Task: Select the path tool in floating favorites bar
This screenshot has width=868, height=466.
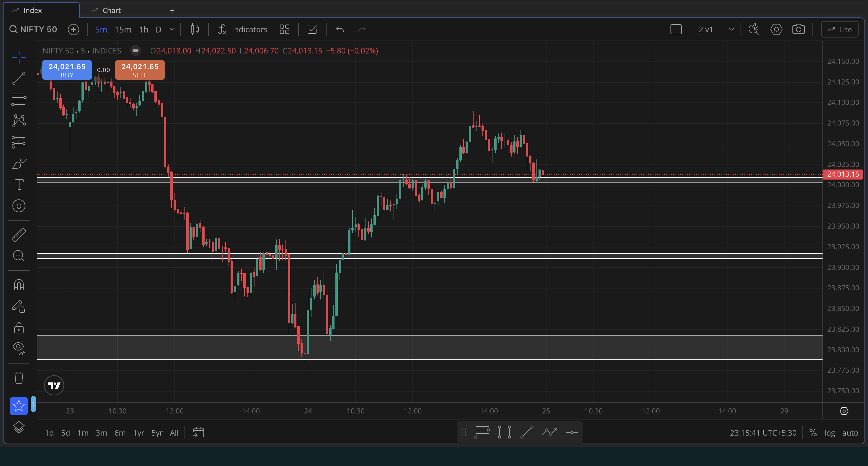Action: (549, 432)
